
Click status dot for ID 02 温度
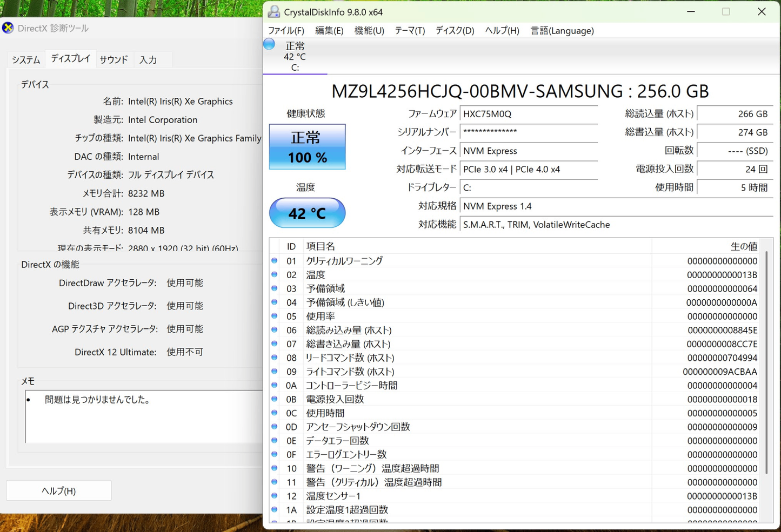pos(275,274)
